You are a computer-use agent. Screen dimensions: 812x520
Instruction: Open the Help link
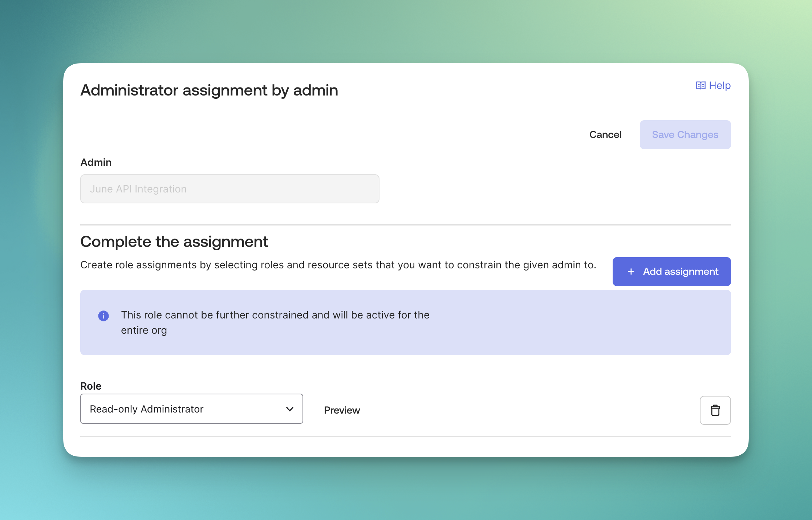point(719,86)
